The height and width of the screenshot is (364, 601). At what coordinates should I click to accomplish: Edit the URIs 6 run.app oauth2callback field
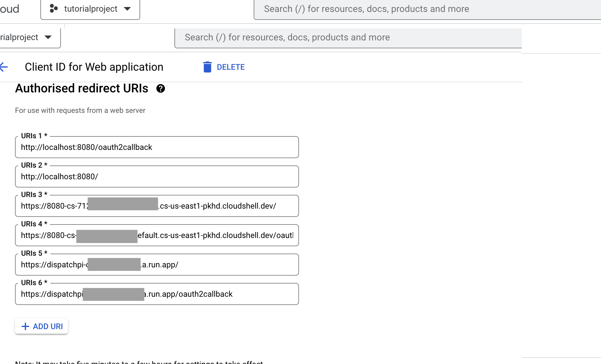pos(157,294)
